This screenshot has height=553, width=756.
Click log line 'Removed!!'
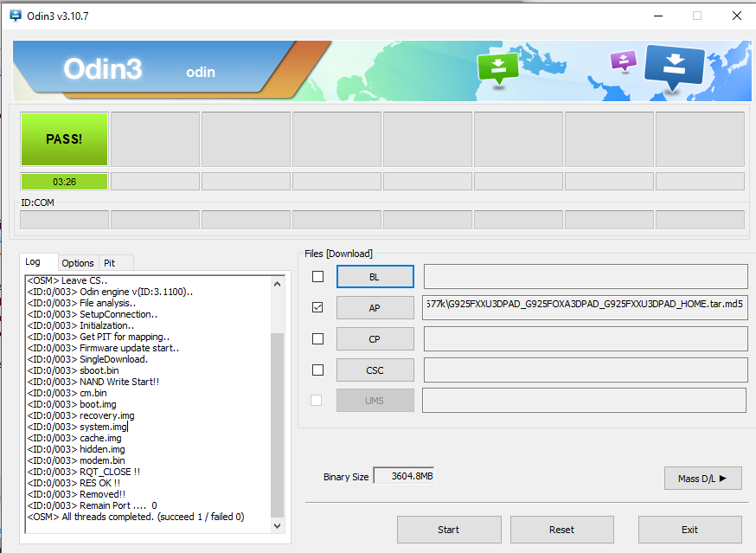tap(77, 494)
